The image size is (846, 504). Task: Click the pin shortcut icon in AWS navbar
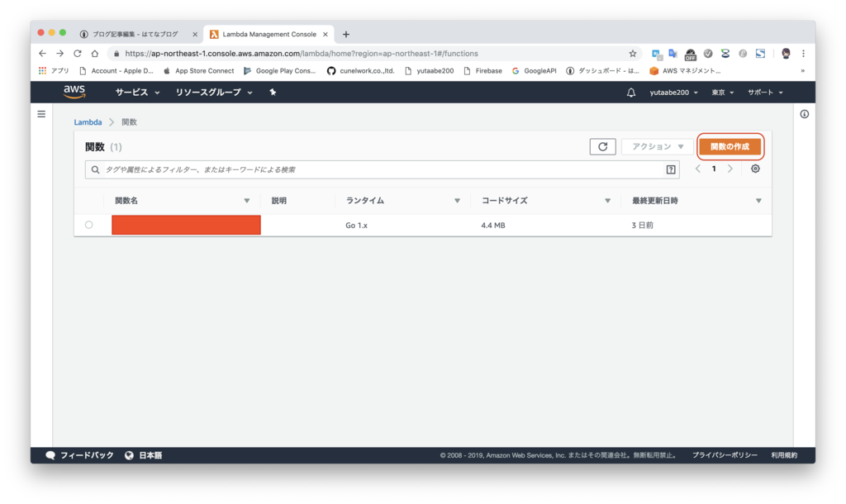tap(273, 93)
